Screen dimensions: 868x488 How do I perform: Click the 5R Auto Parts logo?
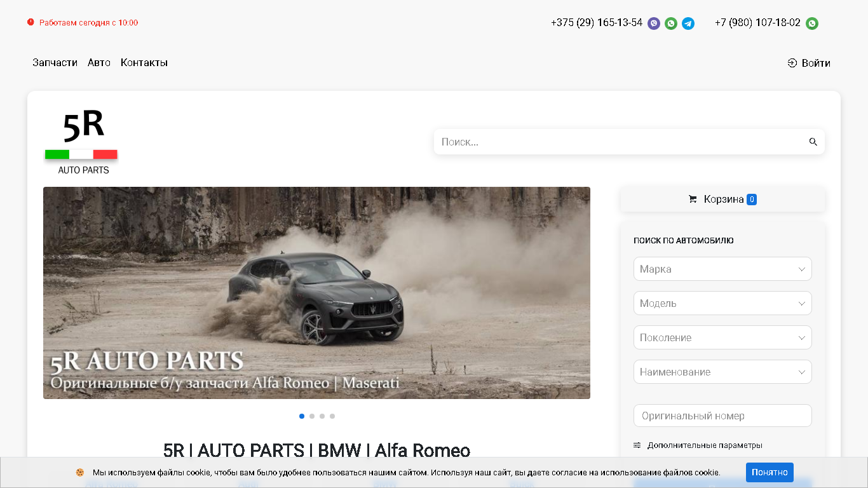click(82, 142)
